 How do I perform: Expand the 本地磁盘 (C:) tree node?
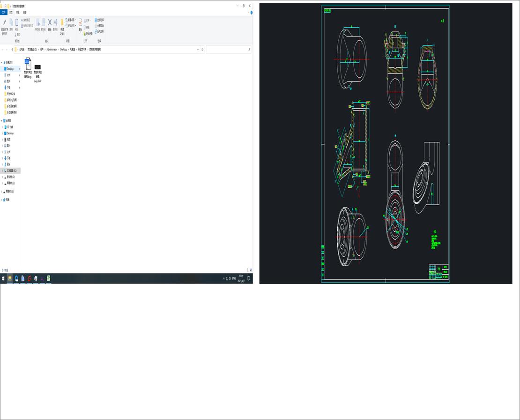click(2, 170)
